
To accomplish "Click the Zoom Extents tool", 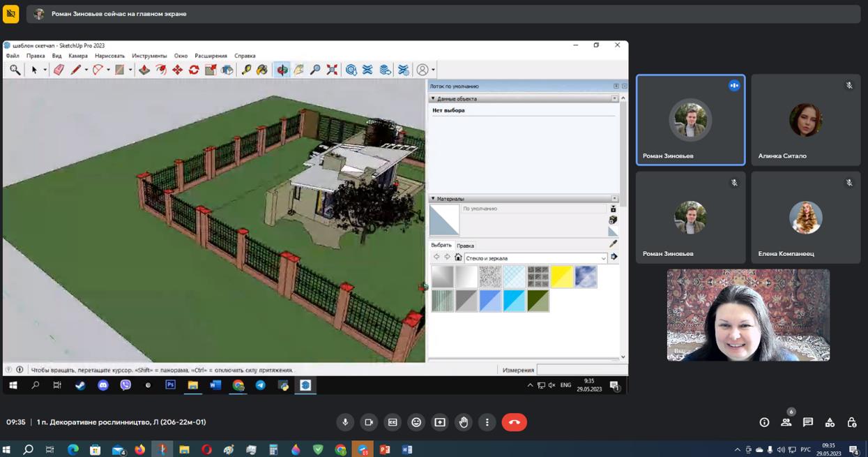I will [x=332, y=70].
